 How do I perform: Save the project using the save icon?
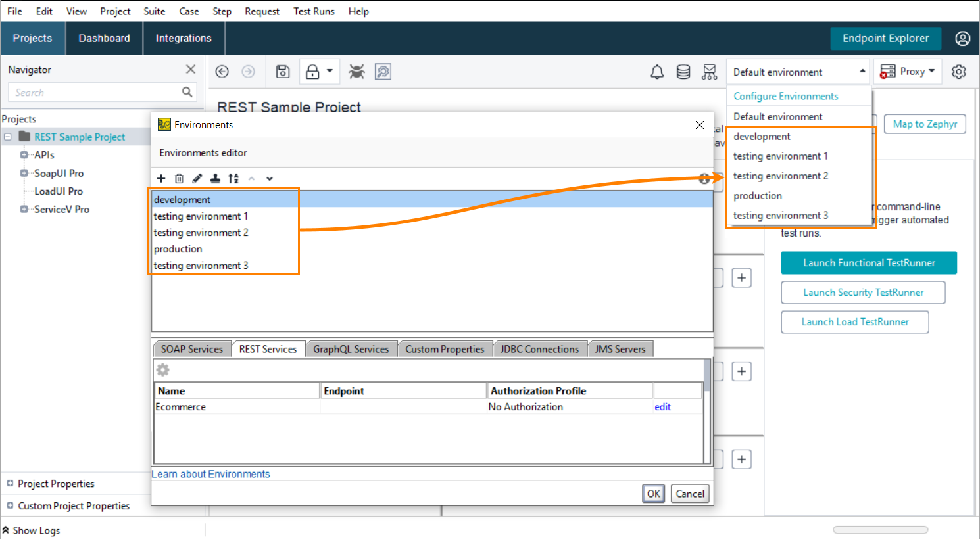click(x=282, y=72)
